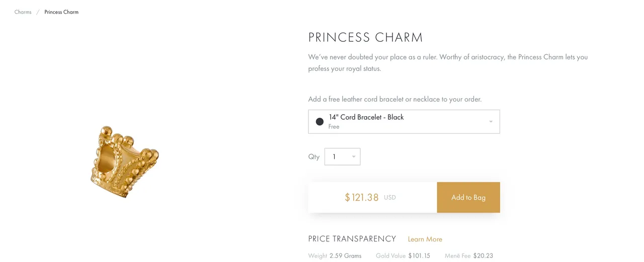The width and height of the screenshot is (644, 262).
Task: Click the PRICE TRANSPARENCY heading
Action: tap(352, 239)
